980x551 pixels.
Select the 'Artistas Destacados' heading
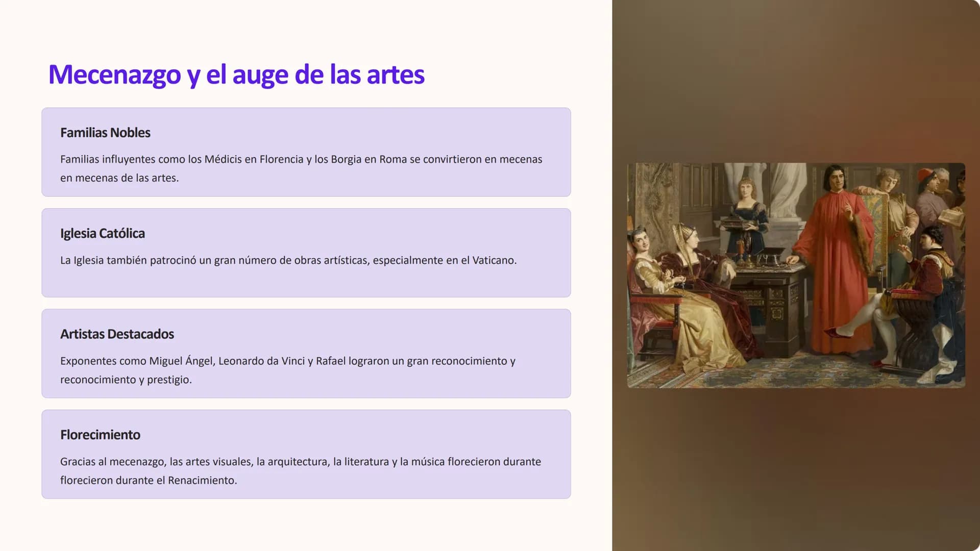[x=117, y=334]
